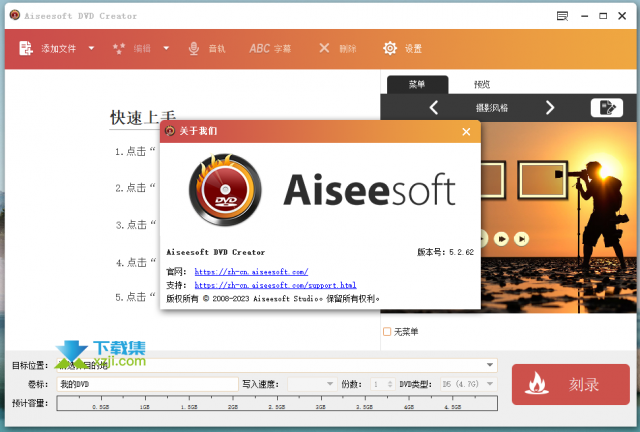Click the Delete (删除) X icon
Viewport: 640px width, 432px height.
tap(324, 48)
